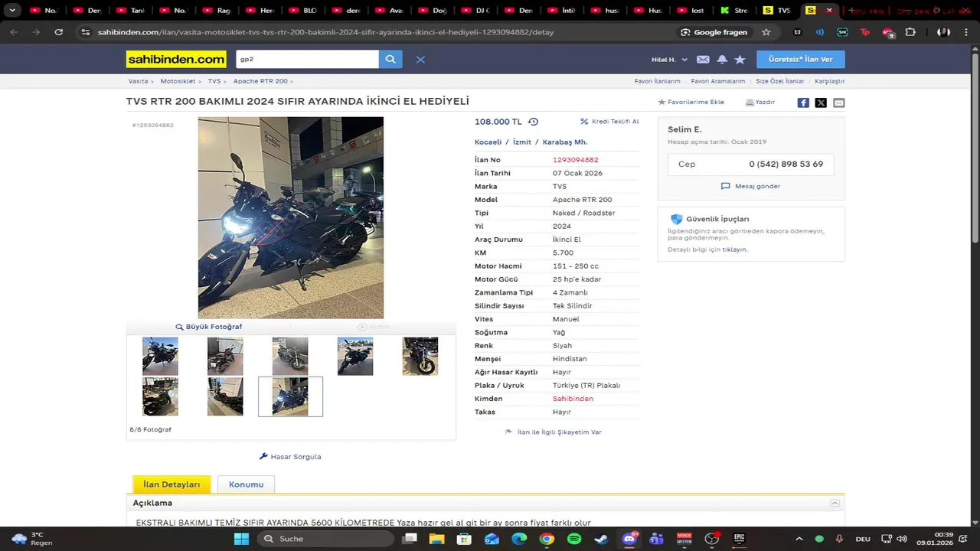This screenshot has height=551, width=980.
Task: Open Steam from the taskbar
Action: (602, 539)
